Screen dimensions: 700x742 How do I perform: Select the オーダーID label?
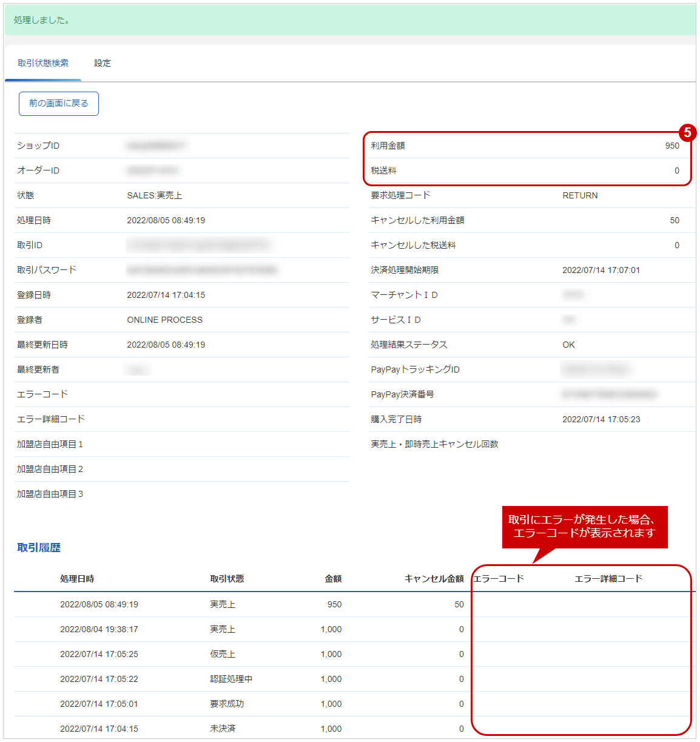[38, 170]
